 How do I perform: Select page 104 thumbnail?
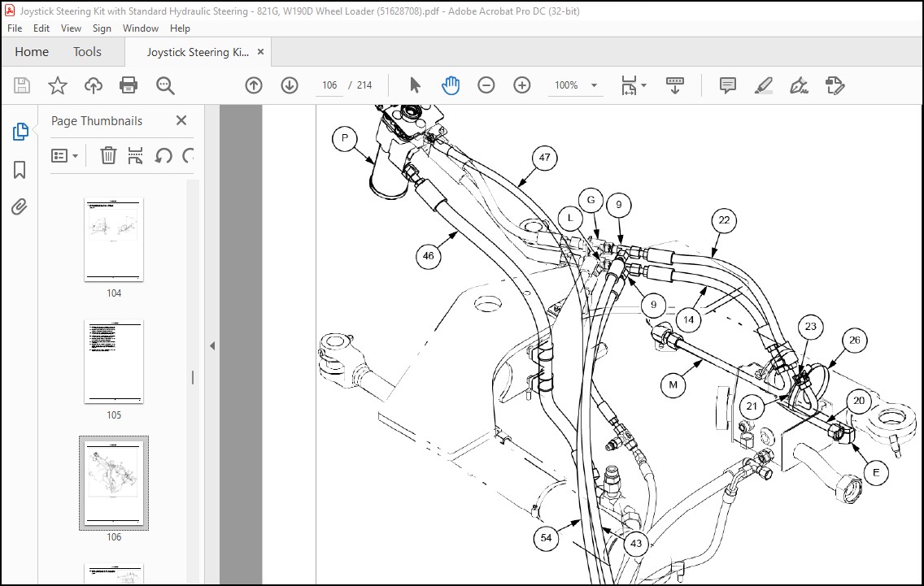[114, 239]
